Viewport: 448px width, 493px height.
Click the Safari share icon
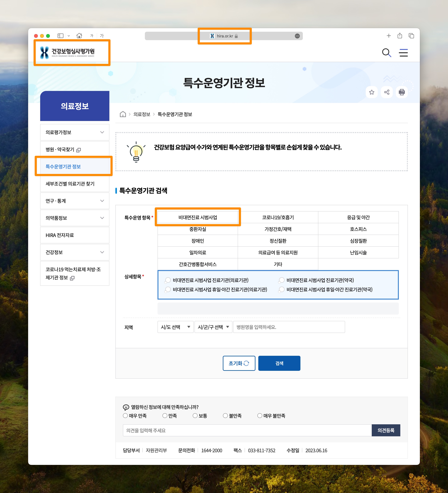point(400,35)
